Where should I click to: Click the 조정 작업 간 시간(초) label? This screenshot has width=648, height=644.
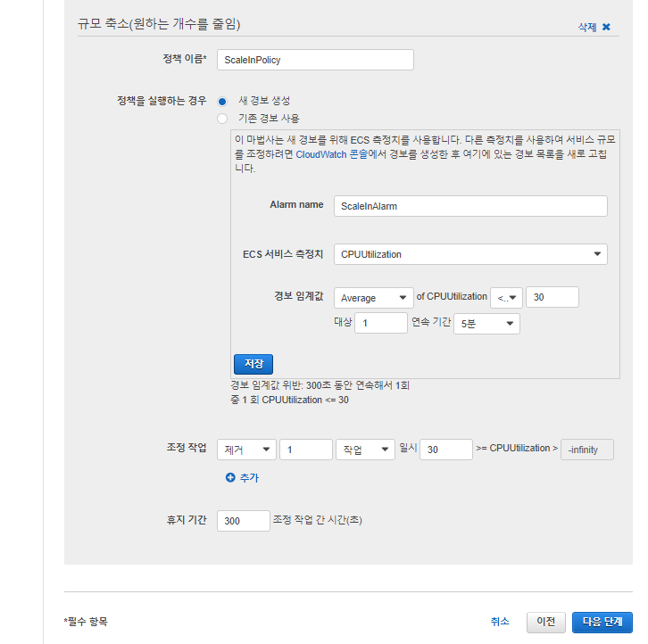coord(318,520)
